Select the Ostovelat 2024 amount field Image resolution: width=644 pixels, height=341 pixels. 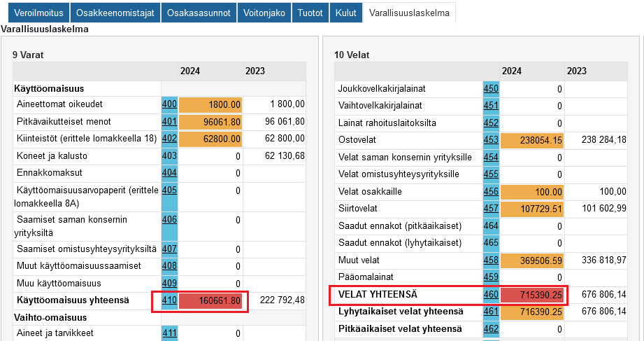pyautogui.click(x=533, y=140)
